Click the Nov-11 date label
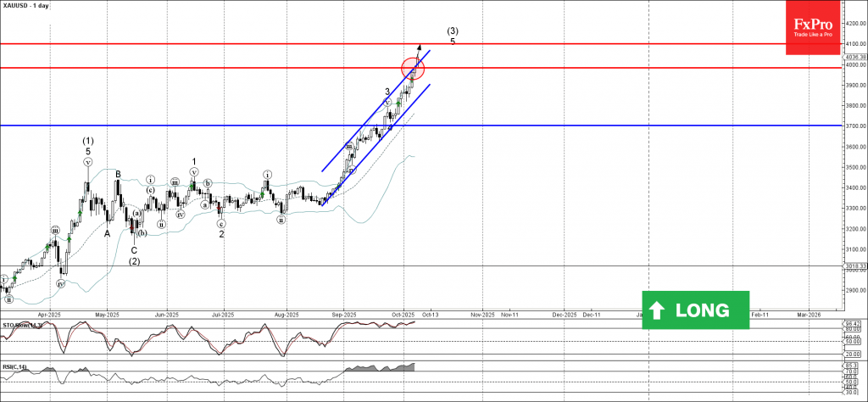The width and height of the screenshot is (868, 402). point(509,315)
